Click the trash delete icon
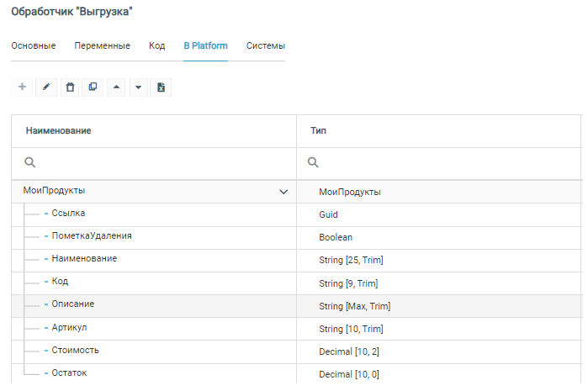The height and width of the screenshot is (391, 588). pos(70,87)
